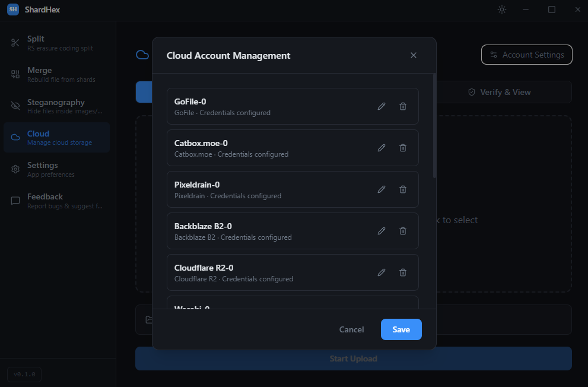Delete the Catbox.moe-0 account
The image size is (588, 387).
(403, 148)
